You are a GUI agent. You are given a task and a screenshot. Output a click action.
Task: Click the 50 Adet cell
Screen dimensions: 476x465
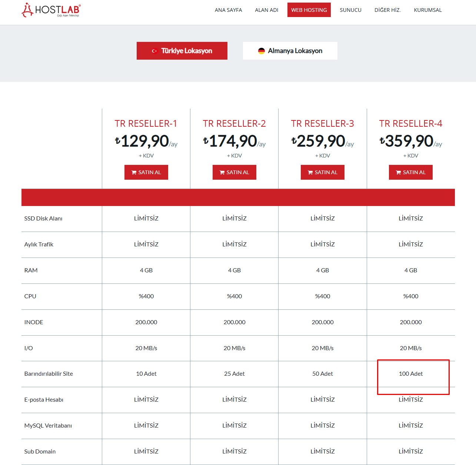(323, 374)
